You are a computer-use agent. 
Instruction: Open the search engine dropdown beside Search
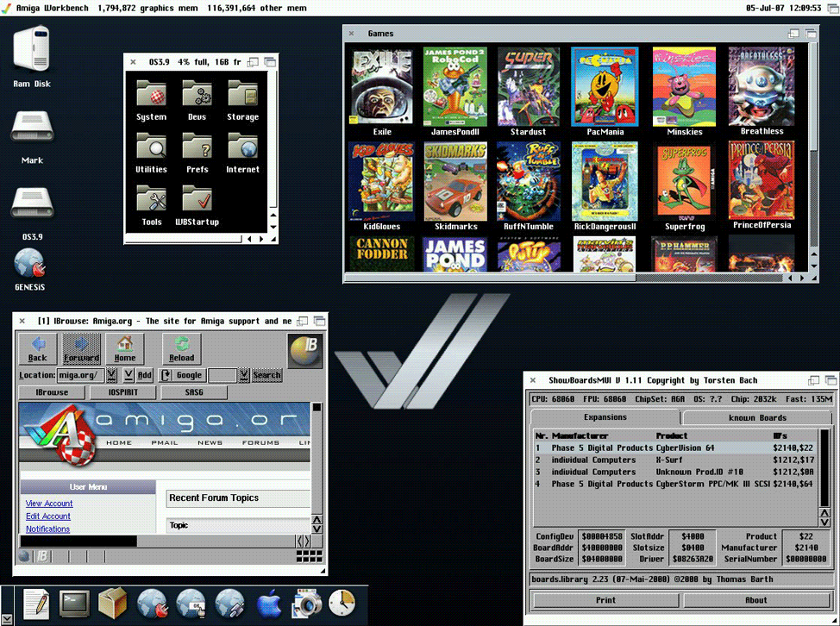click(x=244, y=375)
